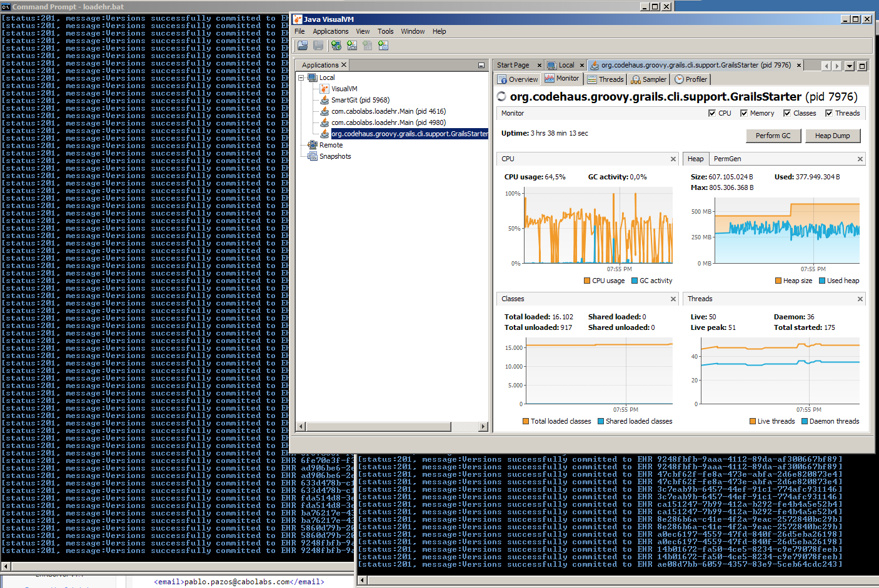Uncheck the CPU monitor checkbox
This screenshot has height=588, width=879.
[x=712, y=113]
